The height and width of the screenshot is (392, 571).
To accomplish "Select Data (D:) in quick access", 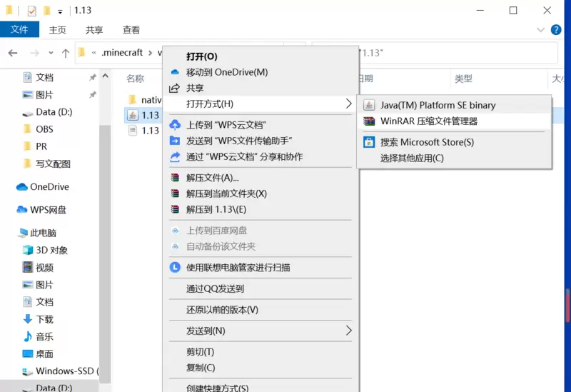I will (54, 112).
